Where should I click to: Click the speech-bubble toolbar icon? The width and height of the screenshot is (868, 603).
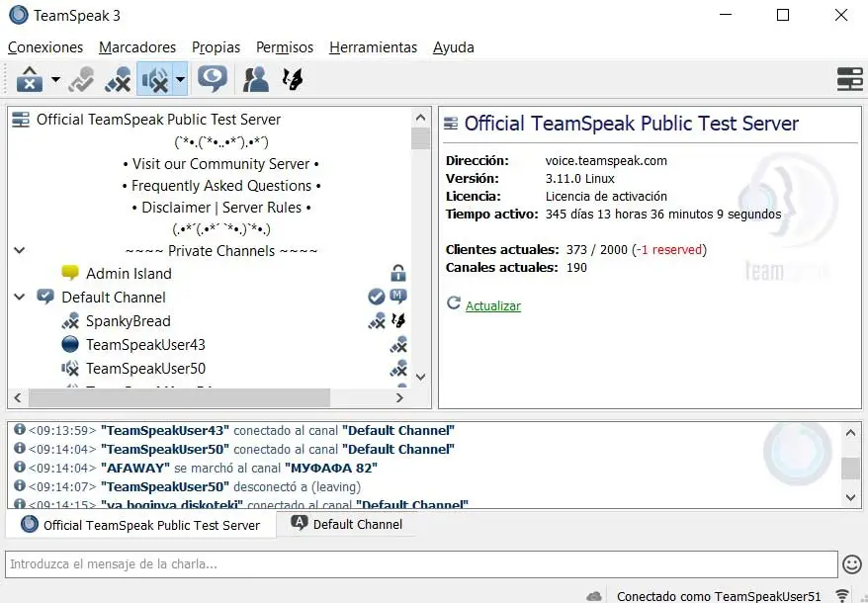click(213, 79)
